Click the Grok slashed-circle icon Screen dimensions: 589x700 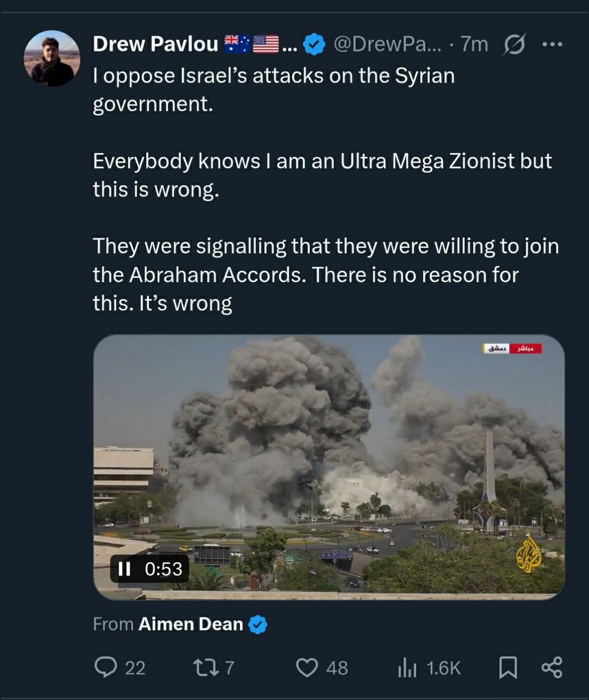[x=514, y=44]
